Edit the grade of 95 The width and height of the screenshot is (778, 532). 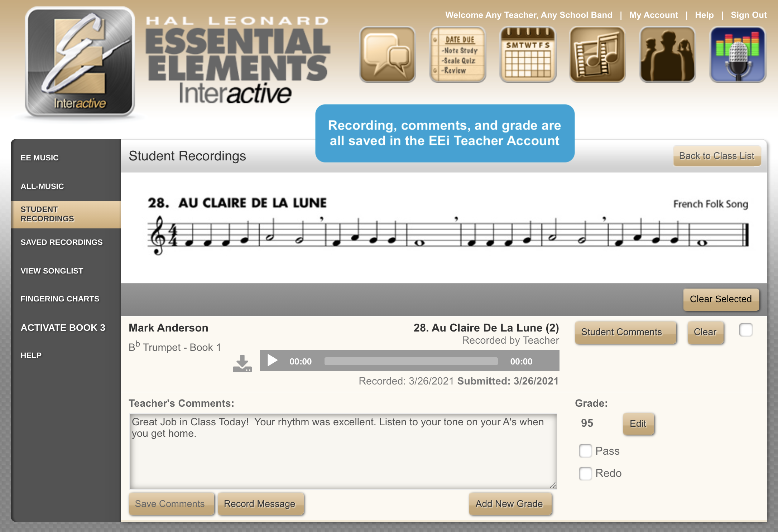tap(637, 423)
